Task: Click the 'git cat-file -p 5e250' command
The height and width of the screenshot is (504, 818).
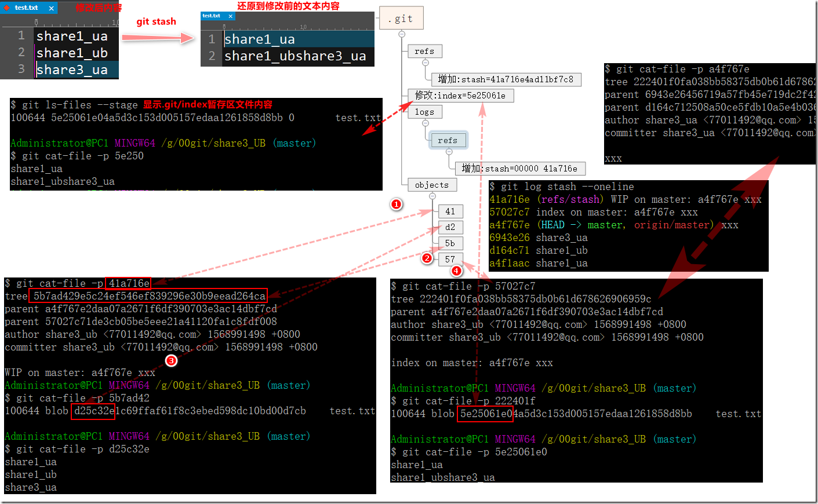Action: [x=77, y=156]
